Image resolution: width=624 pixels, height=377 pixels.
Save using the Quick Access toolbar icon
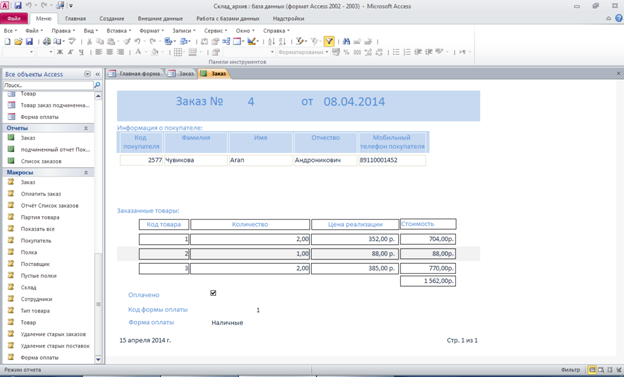coord(18,6)
